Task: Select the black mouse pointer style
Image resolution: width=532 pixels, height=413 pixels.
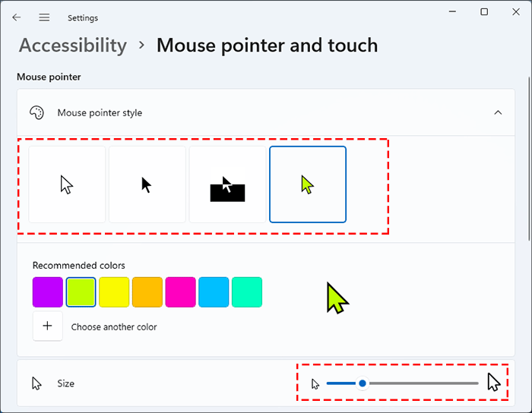Action: tap(147, 184)
